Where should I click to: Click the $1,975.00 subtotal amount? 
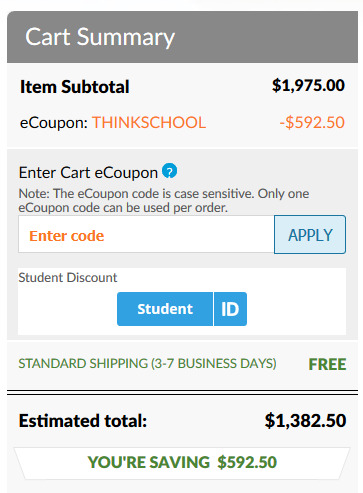pos(308,85)
